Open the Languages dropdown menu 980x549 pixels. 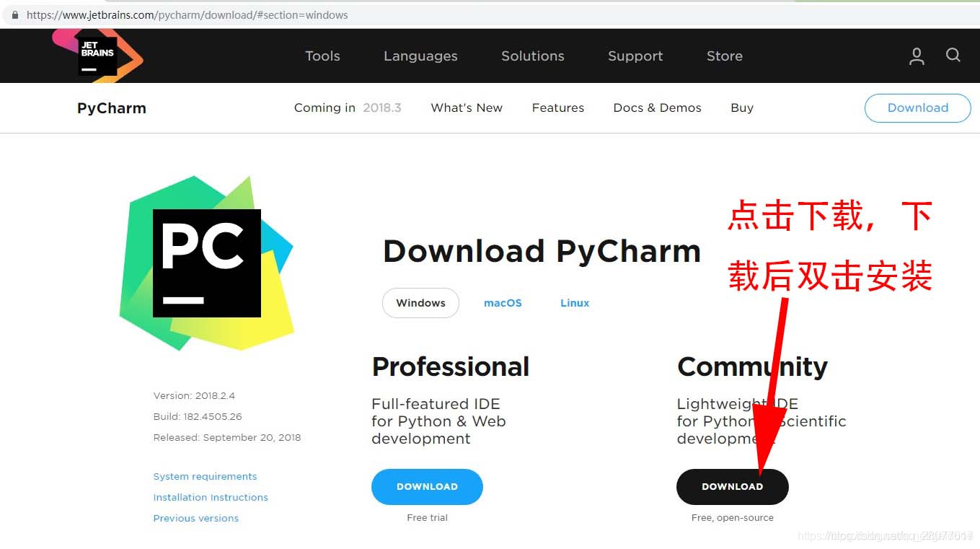pos(420,56)
